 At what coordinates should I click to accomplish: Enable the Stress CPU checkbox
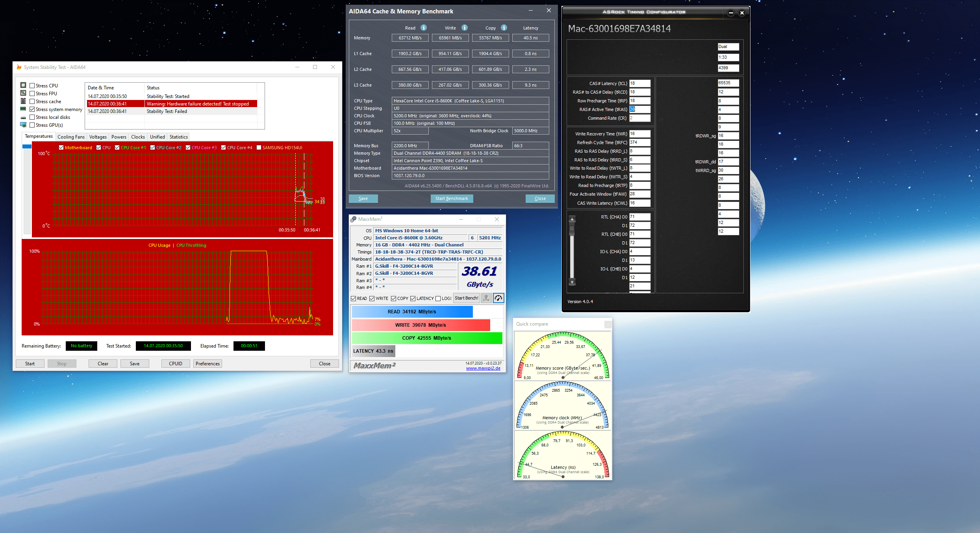pyautogui.click(x=32, y=85)
